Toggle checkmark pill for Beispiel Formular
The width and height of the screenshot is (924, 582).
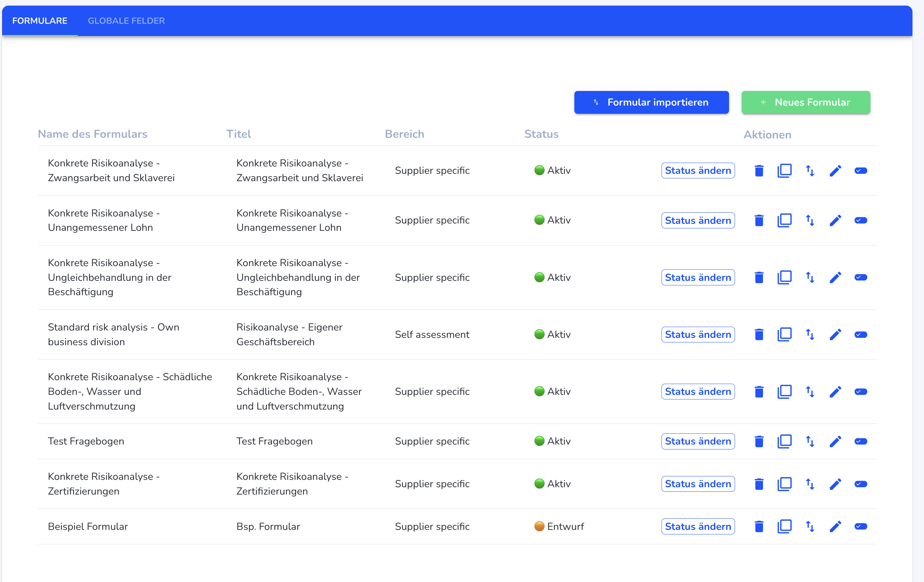click(x=861, y=526)
